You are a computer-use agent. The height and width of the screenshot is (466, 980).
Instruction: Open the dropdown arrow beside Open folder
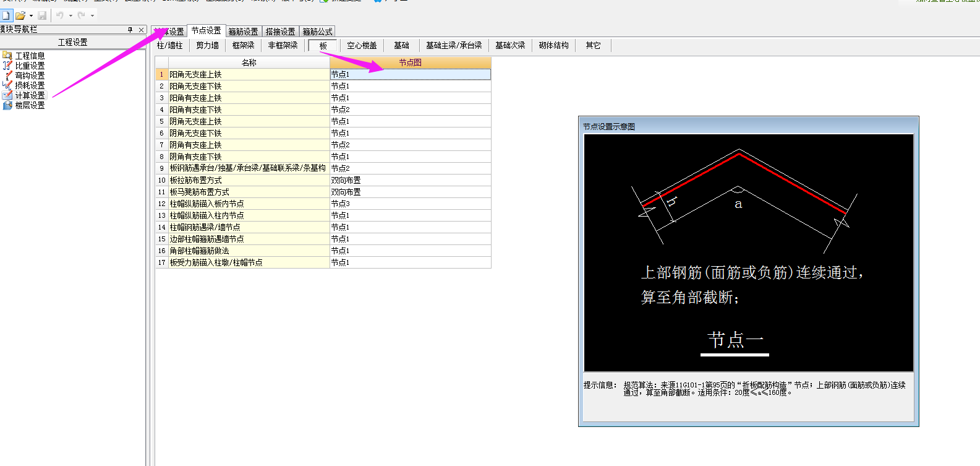tap(31, 15)
